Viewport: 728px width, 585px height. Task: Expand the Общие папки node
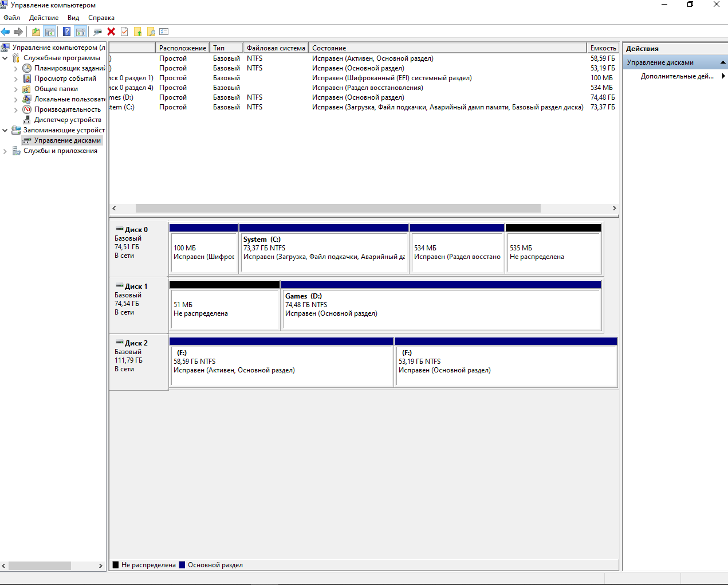pos(16,89)
